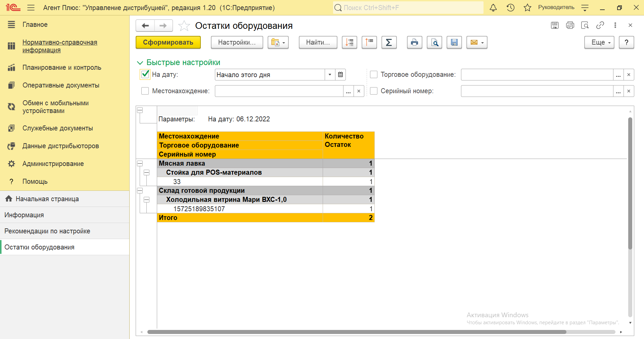Screen dimensions: 644x339
Task: Open help with the ? button
Action: coord(627,43)
